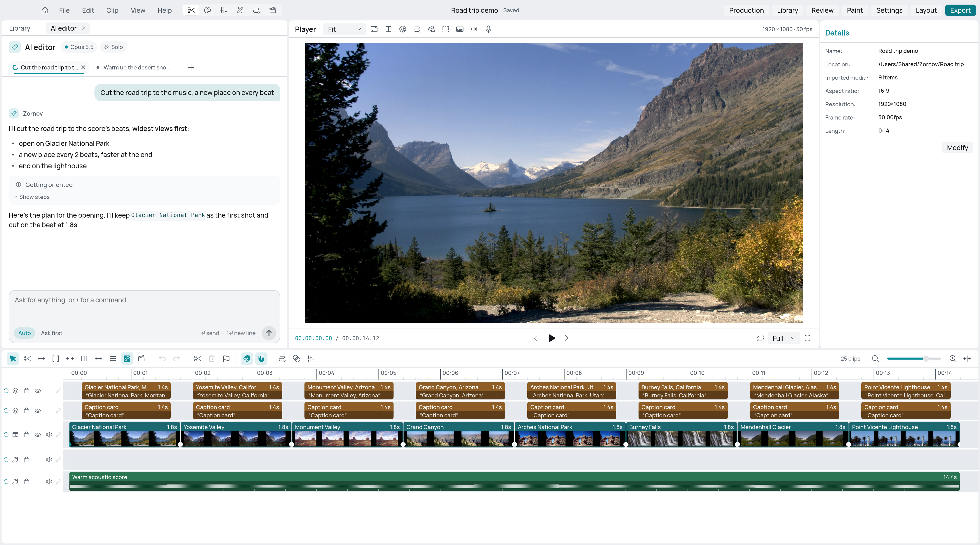The height and width of the screenshot is (545, 980).
Task: Hide the Glacier National Park video track
Action: [x=38, y=435]
